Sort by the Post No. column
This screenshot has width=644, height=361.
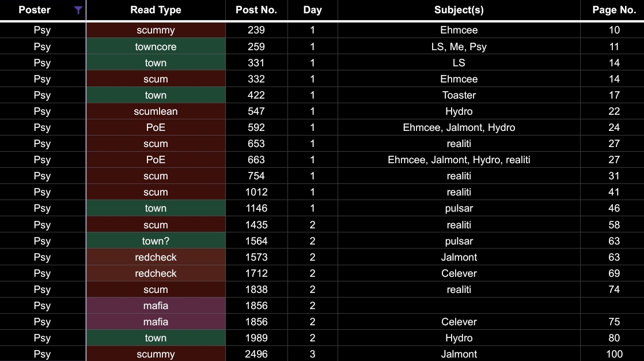coord(256,10)
